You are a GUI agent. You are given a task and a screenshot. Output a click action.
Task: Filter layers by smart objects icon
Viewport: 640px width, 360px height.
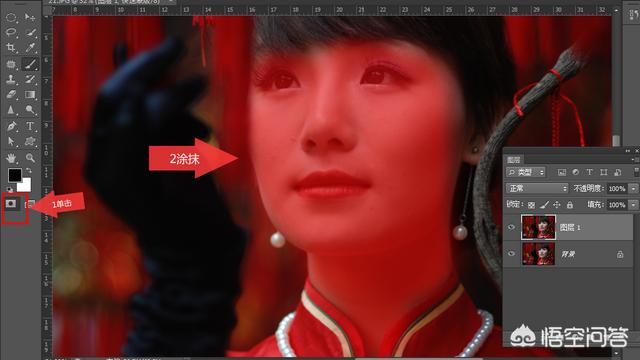[618, 172]
